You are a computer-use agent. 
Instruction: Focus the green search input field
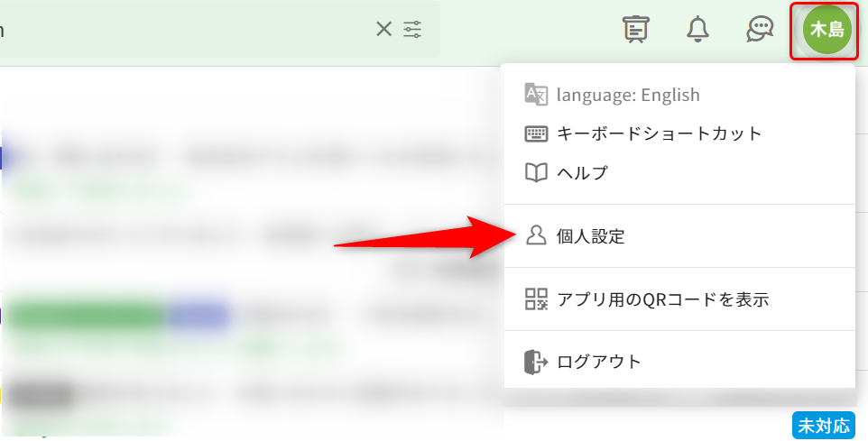click(x=180, y=30)
